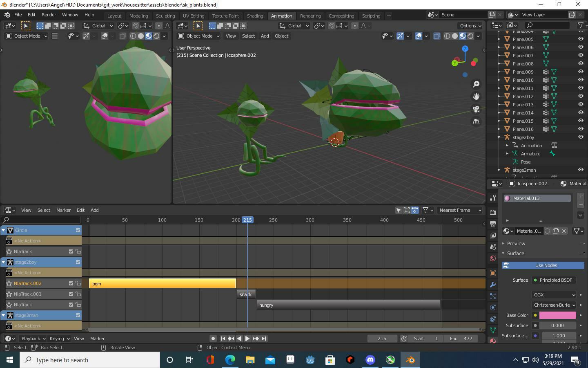
Task: Open Tool properties tab in sidebar
Action: 493,198
